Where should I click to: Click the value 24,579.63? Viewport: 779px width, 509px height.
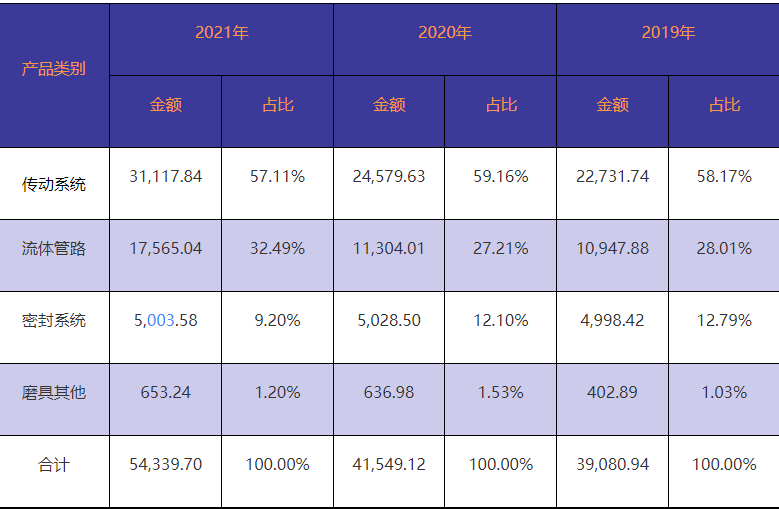(x=389, y=176)
